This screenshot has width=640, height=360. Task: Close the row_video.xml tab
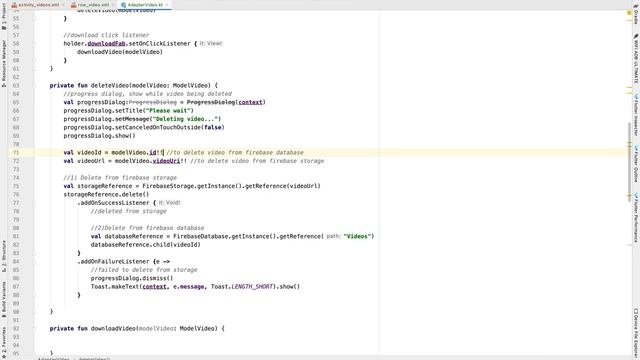(x=113, y=5)
